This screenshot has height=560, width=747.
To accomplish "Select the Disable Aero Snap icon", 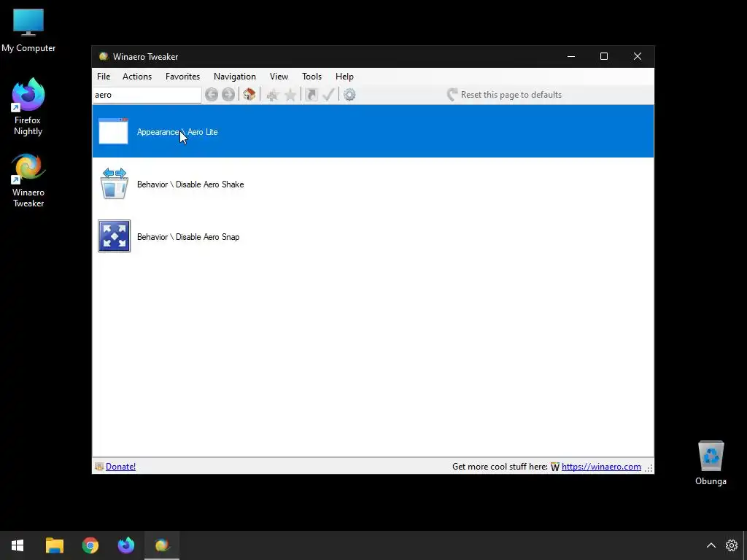I will click(115, 236).
